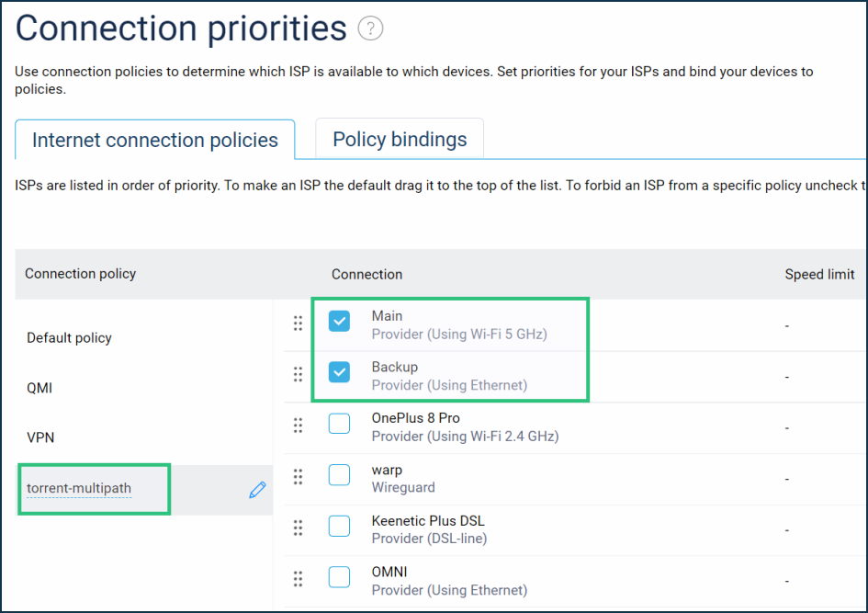The image size is (868, 613).
Task: Enable the OnePlus 8 Pro checkbox
Action: click(x=339, y=424)
